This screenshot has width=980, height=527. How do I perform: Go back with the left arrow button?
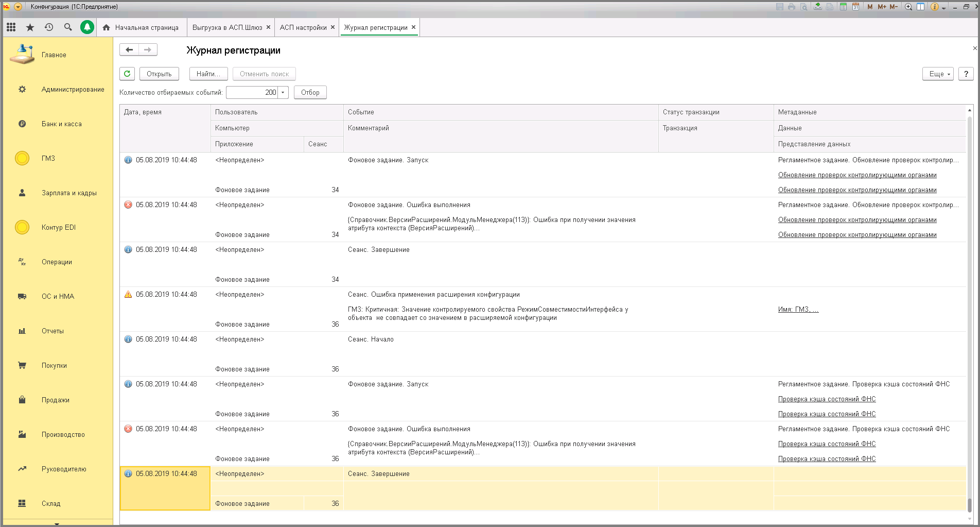(129, 49)
